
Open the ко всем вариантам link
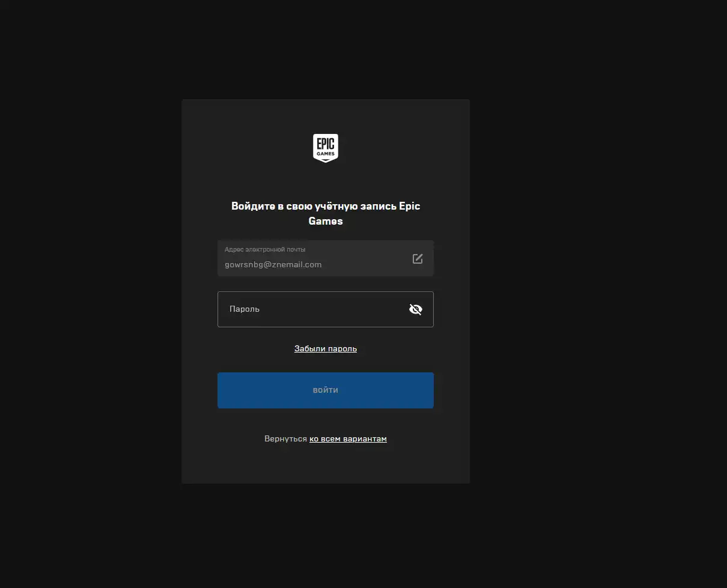348,439
